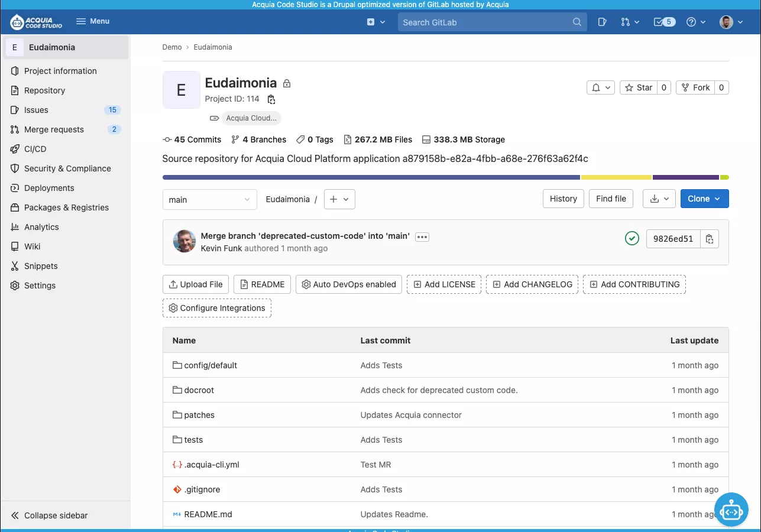Screen dimensions: 761x532
Task: Click Security & Compliance shield icon
Action: coord(15,168)
